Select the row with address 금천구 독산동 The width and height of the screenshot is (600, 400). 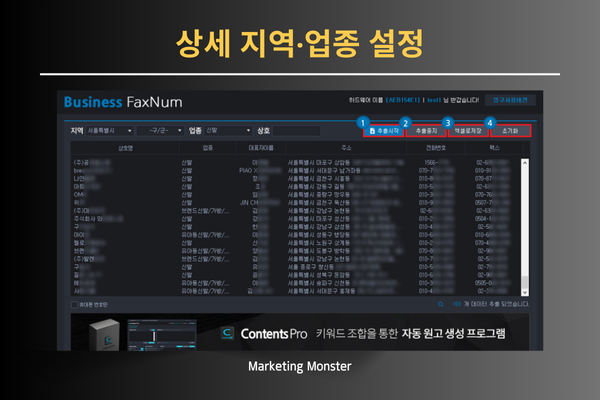pyautogui.click(x=296, y=203)
